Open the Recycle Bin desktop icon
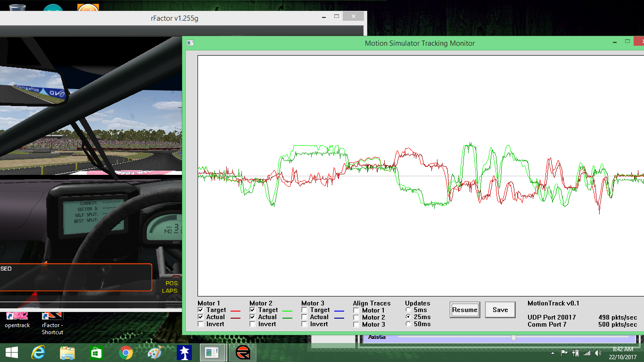This screenshot has height=362, width=644. click(17, 7)
